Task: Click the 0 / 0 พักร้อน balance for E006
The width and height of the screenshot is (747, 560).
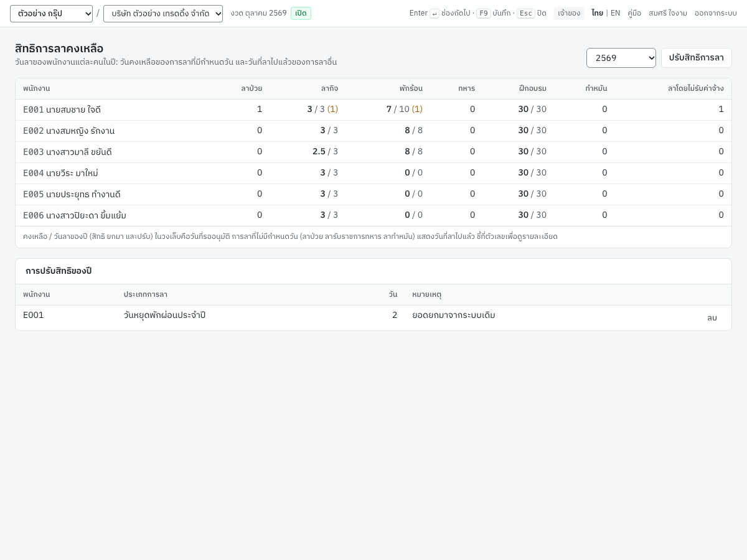Action: pos(413,215)
